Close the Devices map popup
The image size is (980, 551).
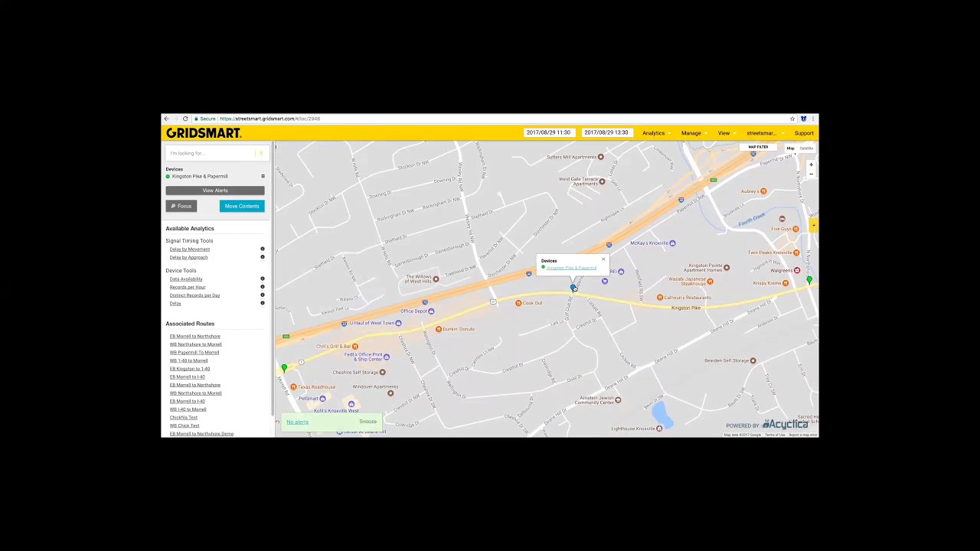point(603,259)
